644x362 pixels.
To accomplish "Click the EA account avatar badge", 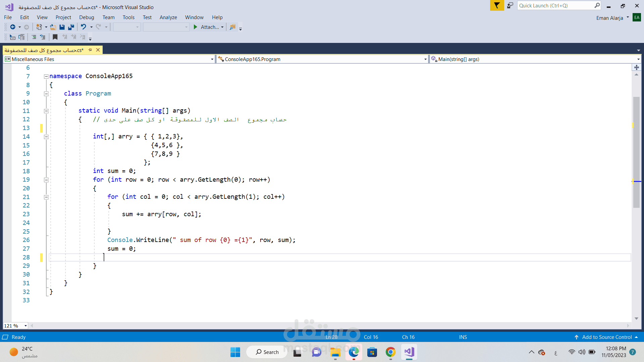I will coord(637,17).
